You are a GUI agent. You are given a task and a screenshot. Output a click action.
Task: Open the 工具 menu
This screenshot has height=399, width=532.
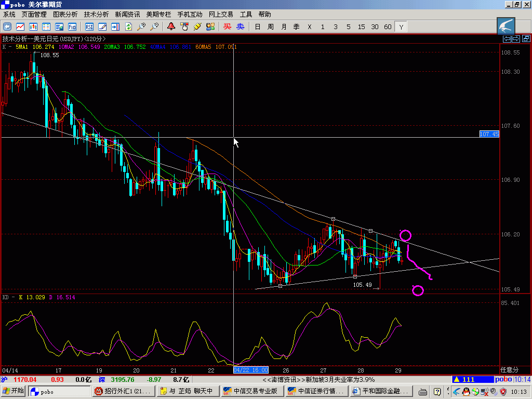point(246,15)
